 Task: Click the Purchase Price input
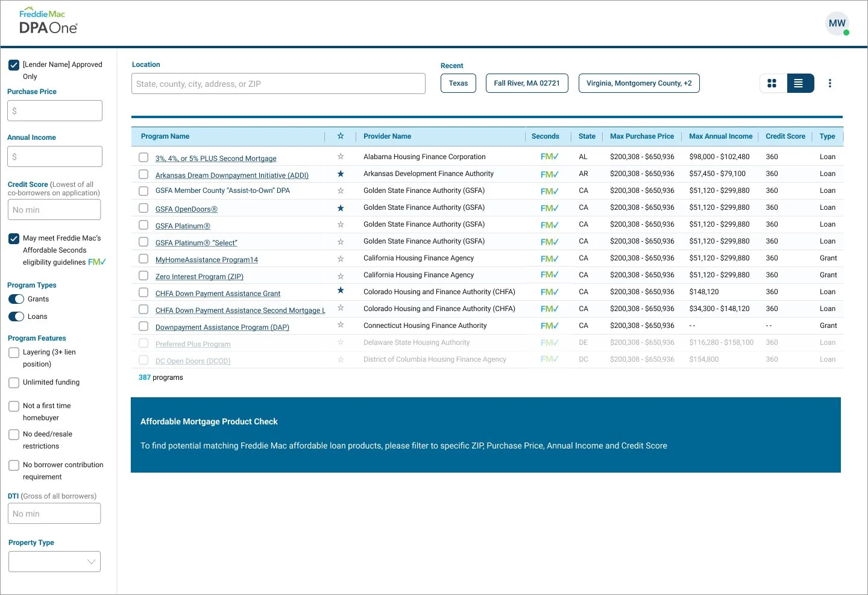tap(55, 111)
